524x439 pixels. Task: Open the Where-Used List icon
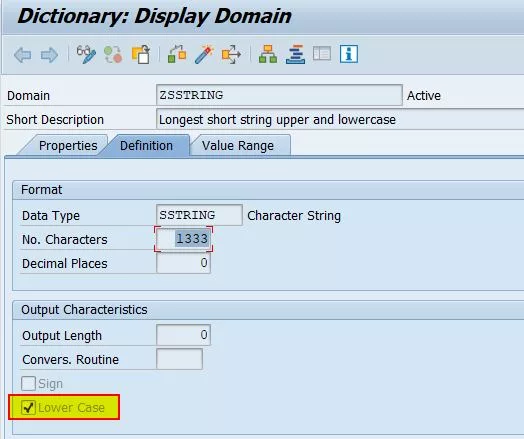point(231,54)
